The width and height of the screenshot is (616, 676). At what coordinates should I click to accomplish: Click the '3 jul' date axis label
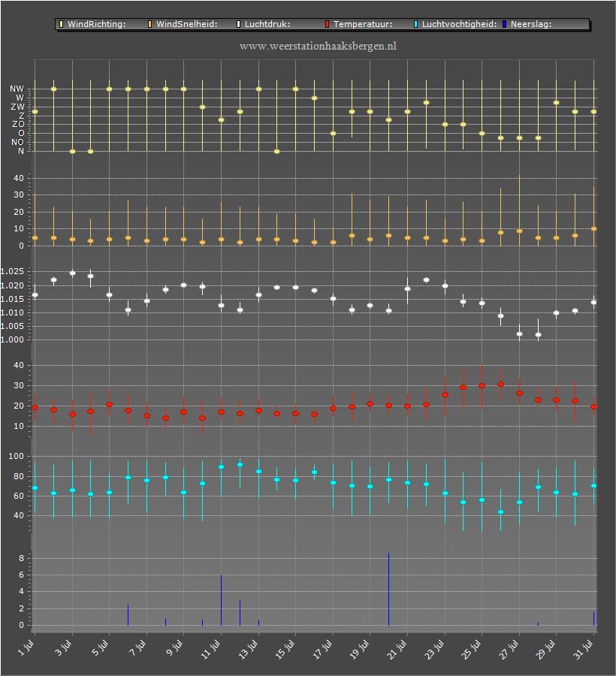pyautogui.click(x=63, y=648)
